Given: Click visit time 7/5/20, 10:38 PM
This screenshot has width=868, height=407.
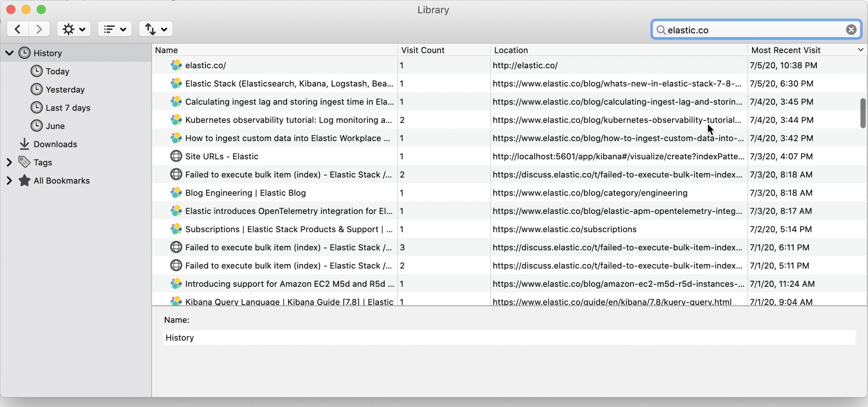Looking at the screenshot, I should tap(784, 65).
